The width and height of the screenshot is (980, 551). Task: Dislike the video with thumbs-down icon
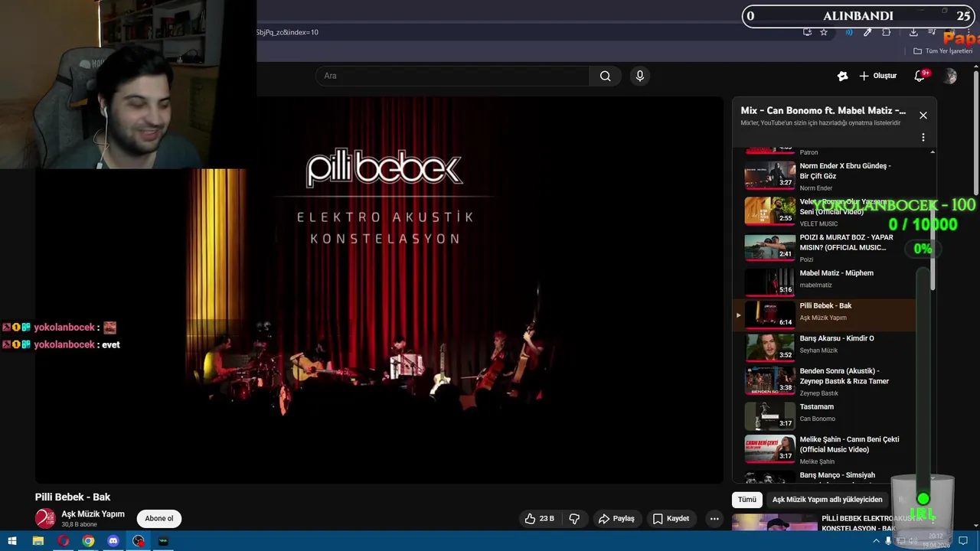point(574,518)
